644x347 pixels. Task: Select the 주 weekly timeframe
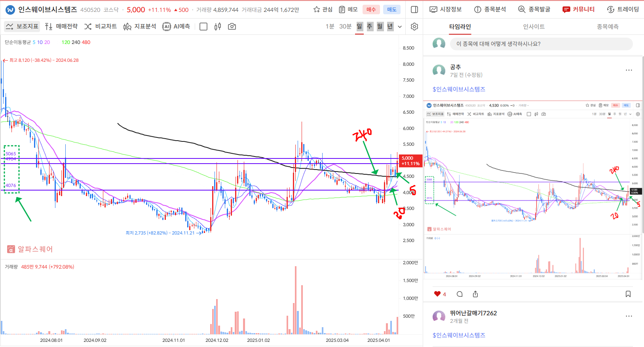pyautogui.click(x=370, y=27)
